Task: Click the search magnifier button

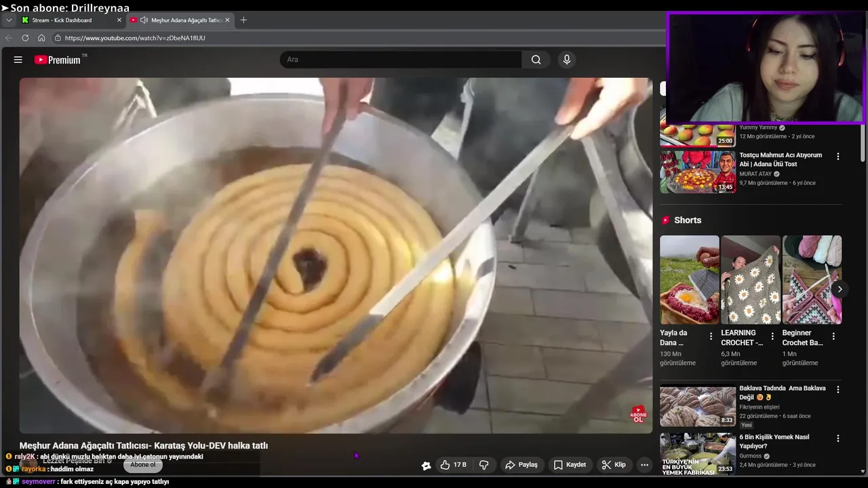Action: pyautogui.click(x=536, y=60)
